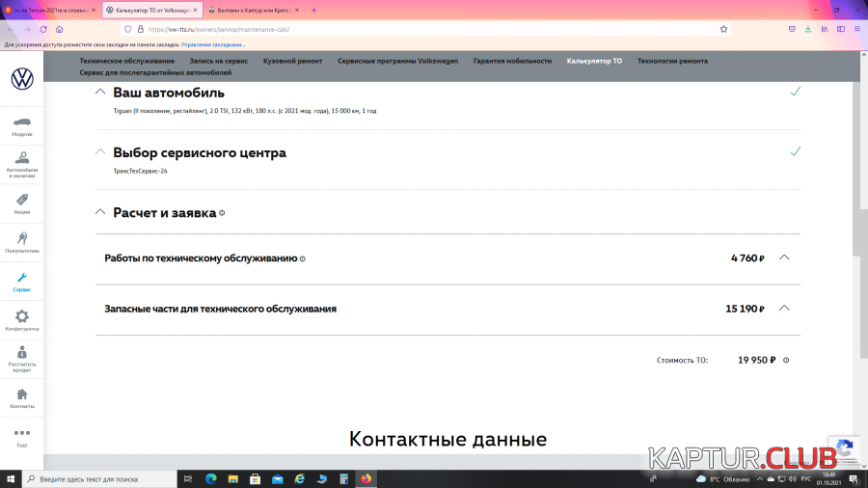Open Calculator from taskbar

pos(343,479)
